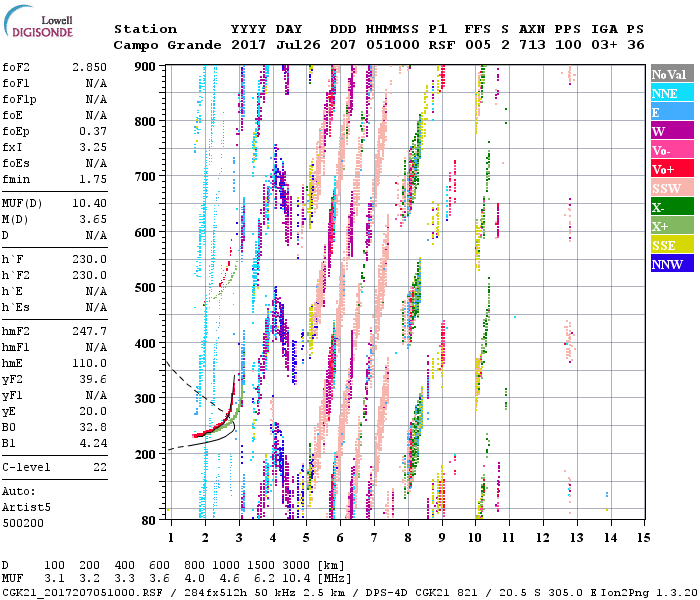Click the NNW blue legend swatch

pyautogui.click(x=672, y=264)
